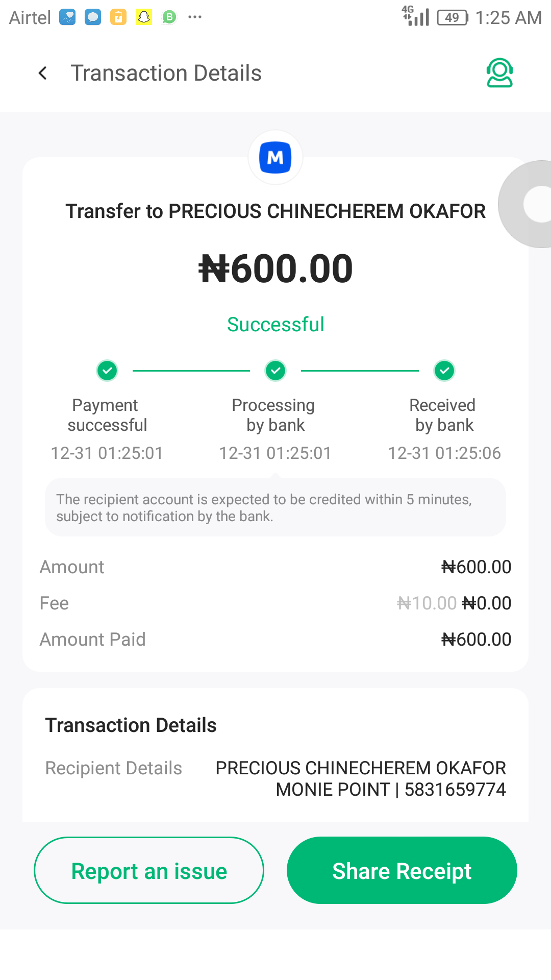This screenshot has height=980, width=551.
Task: Tap the Snapchat notification icon
Action: pyautogui.click(x=144, y=17)
